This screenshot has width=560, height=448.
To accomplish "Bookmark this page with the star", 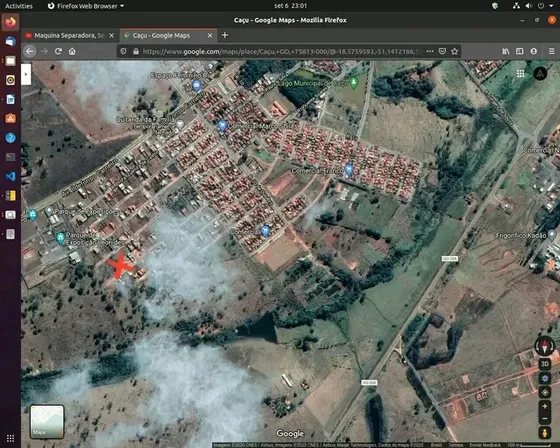I will [454, 51].
